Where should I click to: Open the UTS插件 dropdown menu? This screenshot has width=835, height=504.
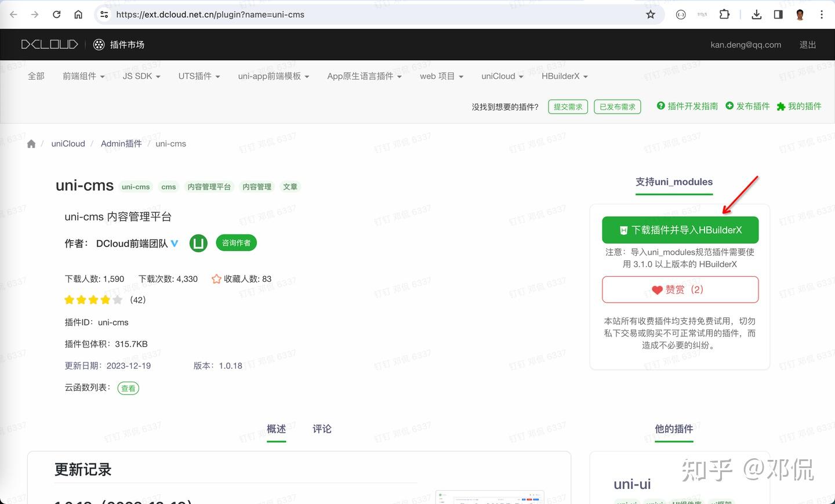click(x=199, y=76)
